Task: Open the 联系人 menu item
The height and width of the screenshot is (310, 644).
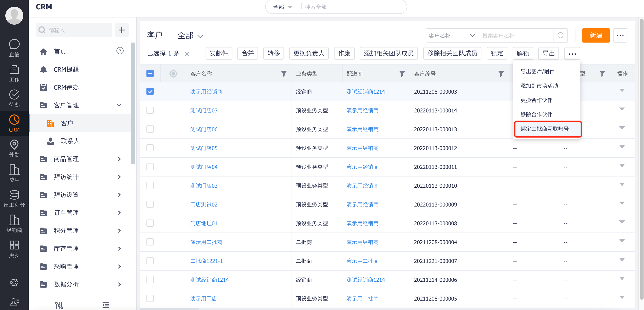Action: [80, 141]
